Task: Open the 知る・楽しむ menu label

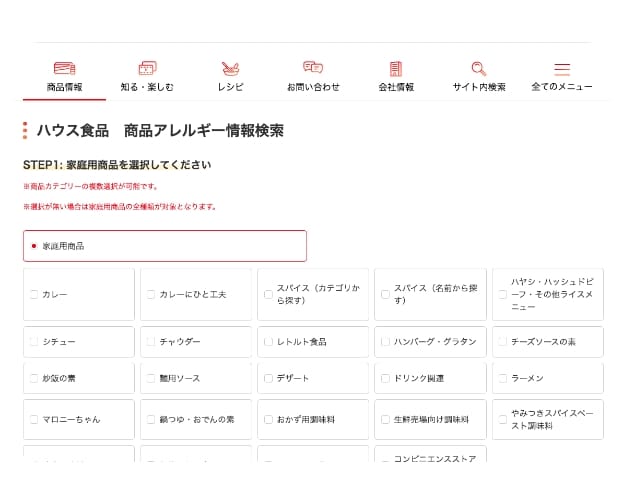Action: coord(147,87)
